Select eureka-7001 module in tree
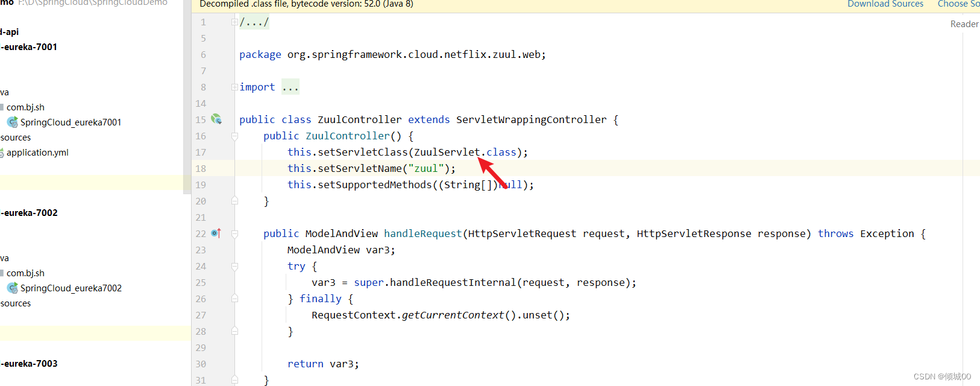980x386 pixels. click(29, 47)
